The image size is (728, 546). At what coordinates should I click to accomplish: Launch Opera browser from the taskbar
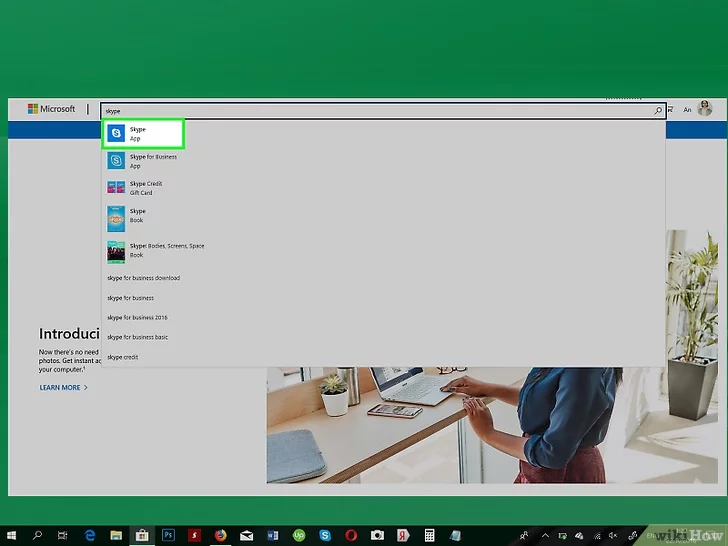tap(351, 535)
